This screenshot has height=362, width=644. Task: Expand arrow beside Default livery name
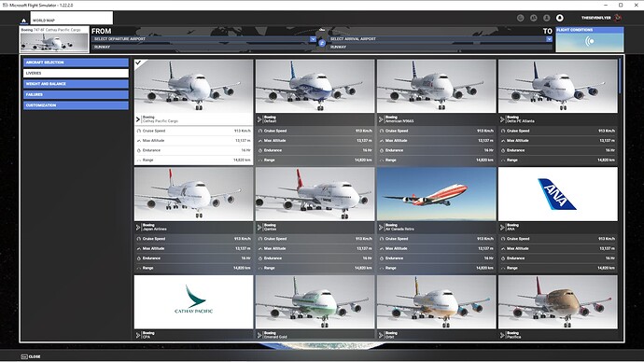259,119
